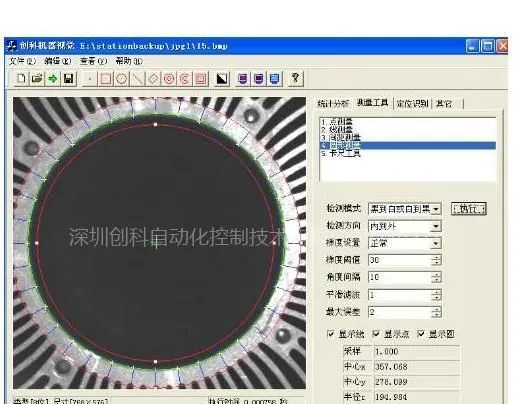The image size is (515, 404).
Task: Switch to the 其它 tab
Action: pyautogui.click(x=444, y=104)
